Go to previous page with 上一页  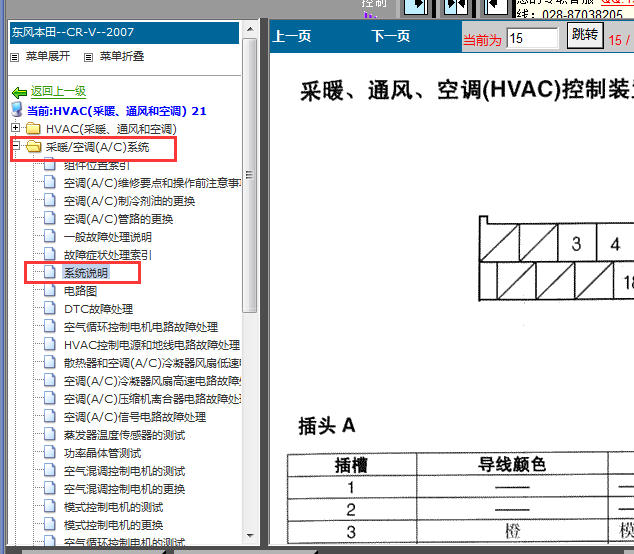292,36
